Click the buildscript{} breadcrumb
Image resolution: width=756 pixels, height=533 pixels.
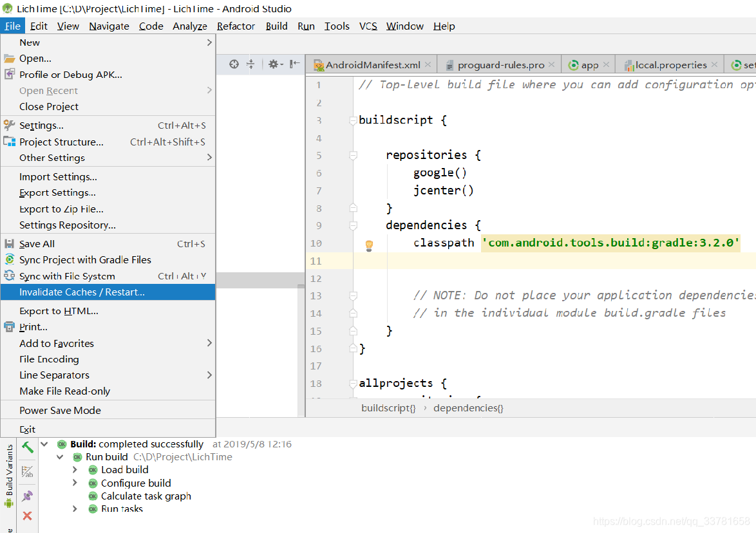tap(388, 408)
